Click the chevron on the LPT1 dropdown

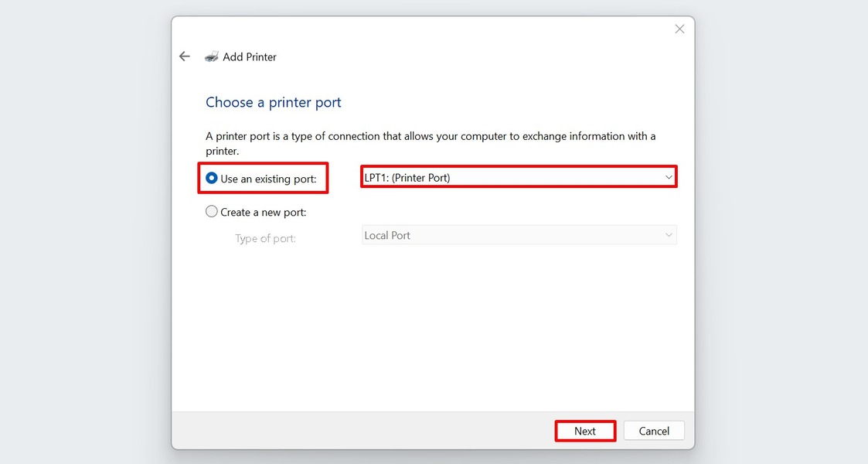click(668, 176)
